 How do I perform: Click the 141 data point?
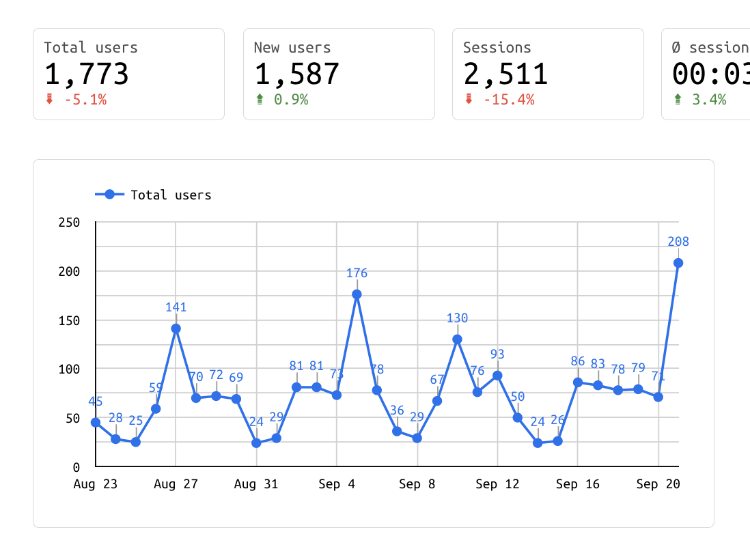176,328
